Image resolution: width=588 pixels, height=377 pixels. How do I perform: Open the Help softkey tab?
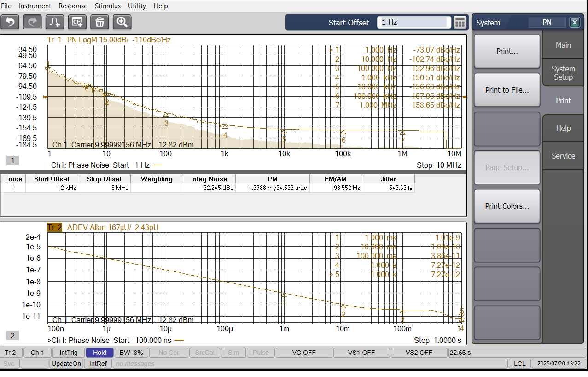[563, 128]
